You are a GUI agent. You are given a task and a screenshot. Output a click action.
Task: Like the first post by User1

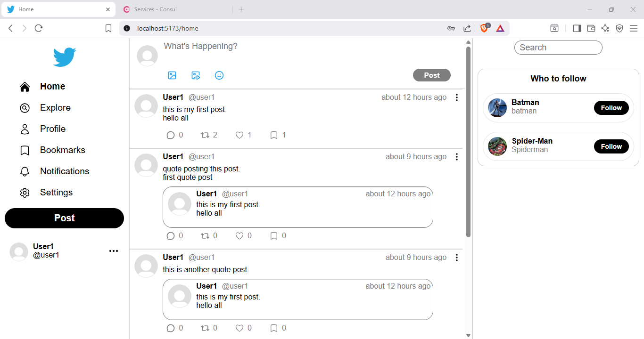coord(239,135)
